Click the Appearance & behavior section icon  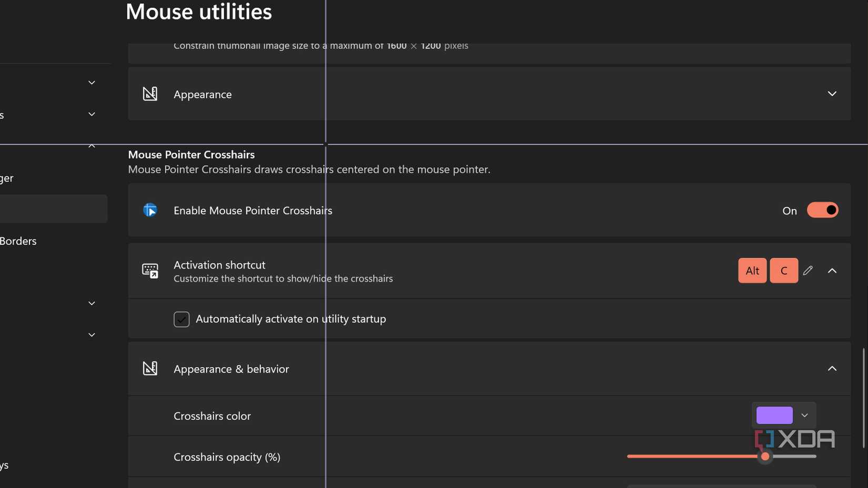150,368
